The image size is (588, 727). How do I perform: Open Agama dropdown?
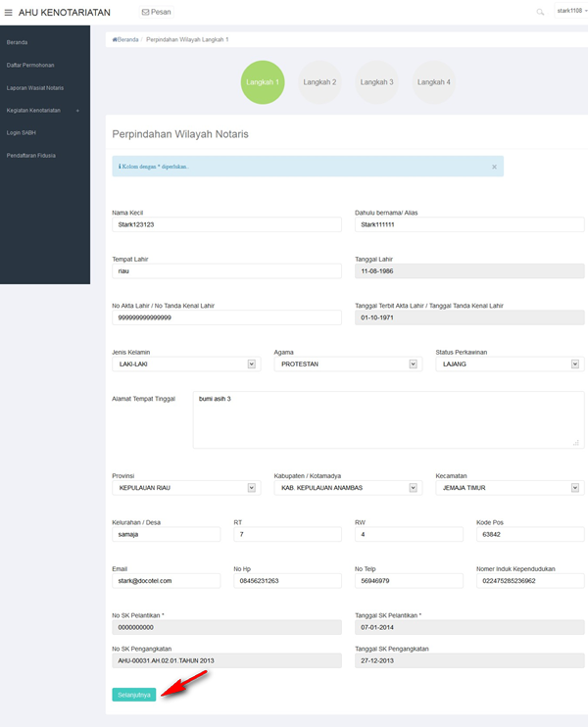point(347,363)
